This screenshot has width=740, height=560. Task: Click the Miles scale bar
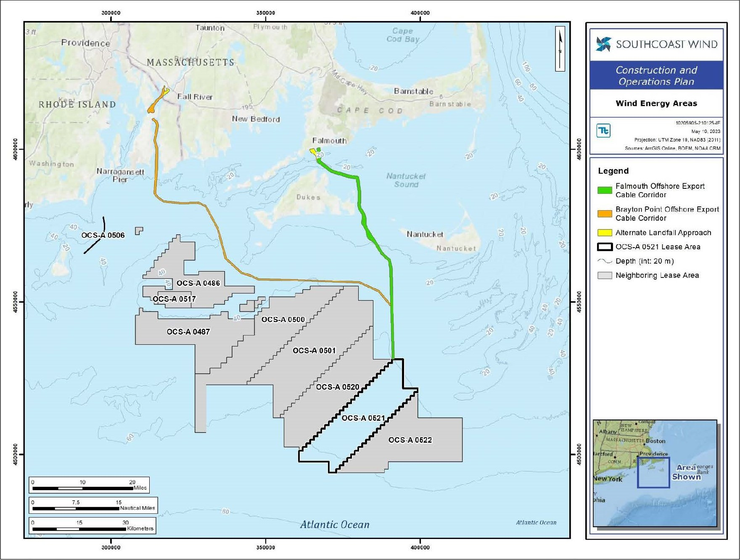[x=83, y=488]
